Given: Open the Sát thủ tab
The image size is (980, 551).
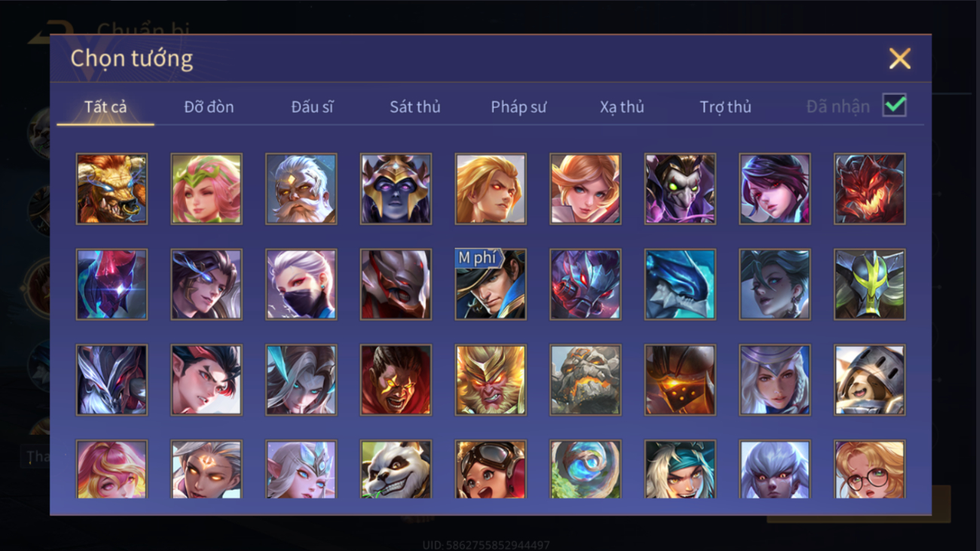Looking at the screenshot, I should coord(414,107).
